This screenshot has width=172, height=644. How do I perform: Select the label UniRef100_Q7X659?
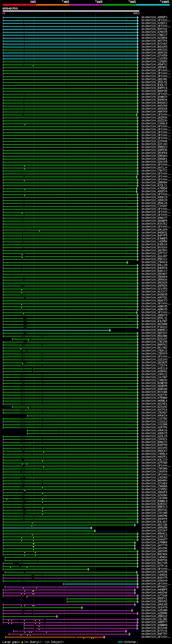(x=154, y=56)
